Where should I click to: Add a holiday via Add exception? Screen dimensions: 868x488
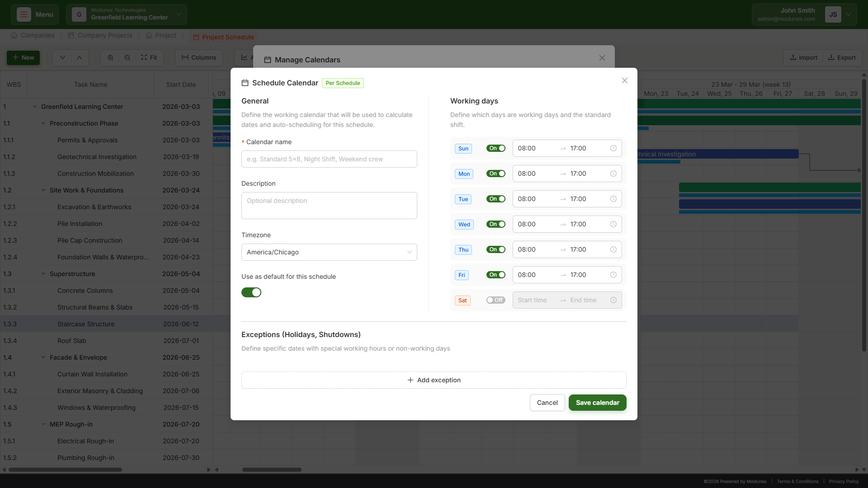pos(434,380)
